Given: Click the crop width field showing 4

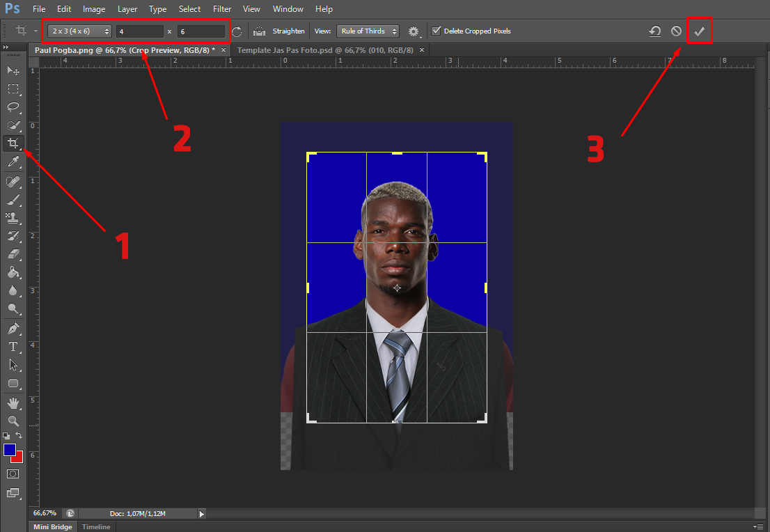Looking at the screenshot, I should tap(140, 31).
